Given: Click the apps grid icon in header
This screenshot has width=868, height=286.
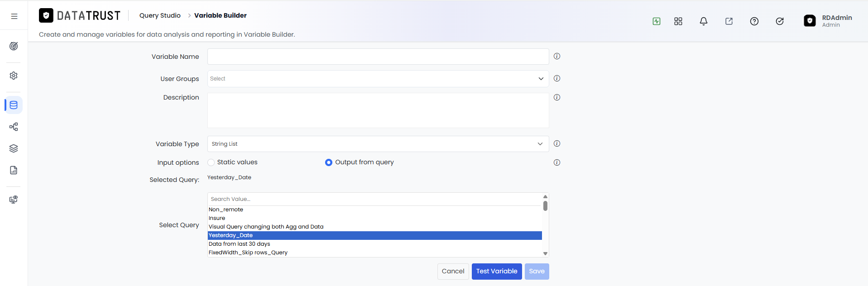Looking at the screenshot, I should 678,21.
